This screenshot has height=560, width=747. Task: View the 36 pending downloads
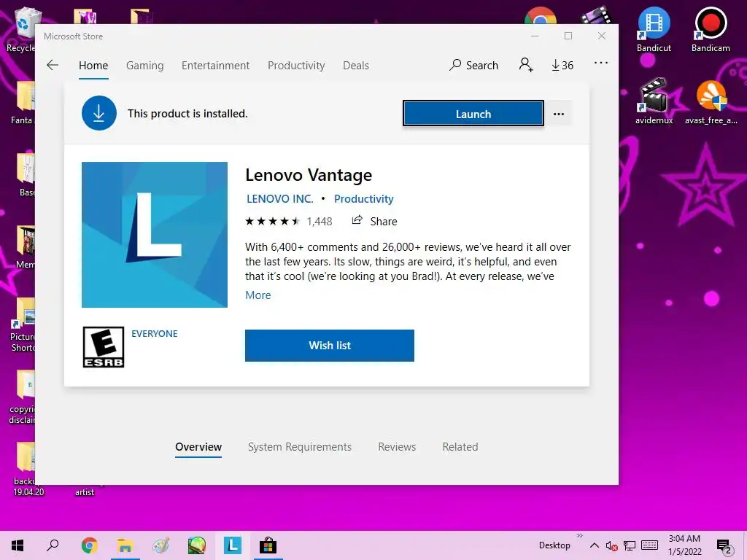[562, 65]
